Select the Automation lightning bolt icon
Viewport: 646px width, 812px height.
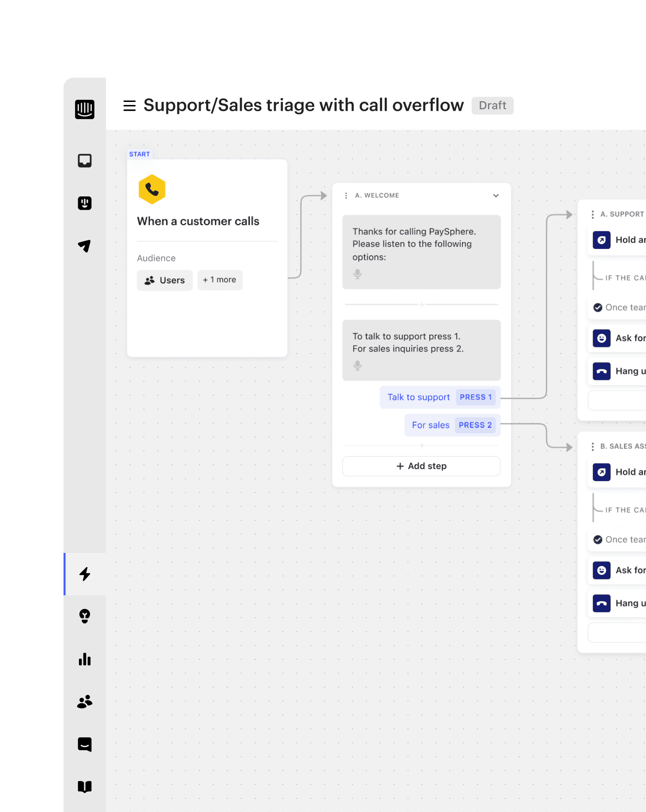[85, 574]
